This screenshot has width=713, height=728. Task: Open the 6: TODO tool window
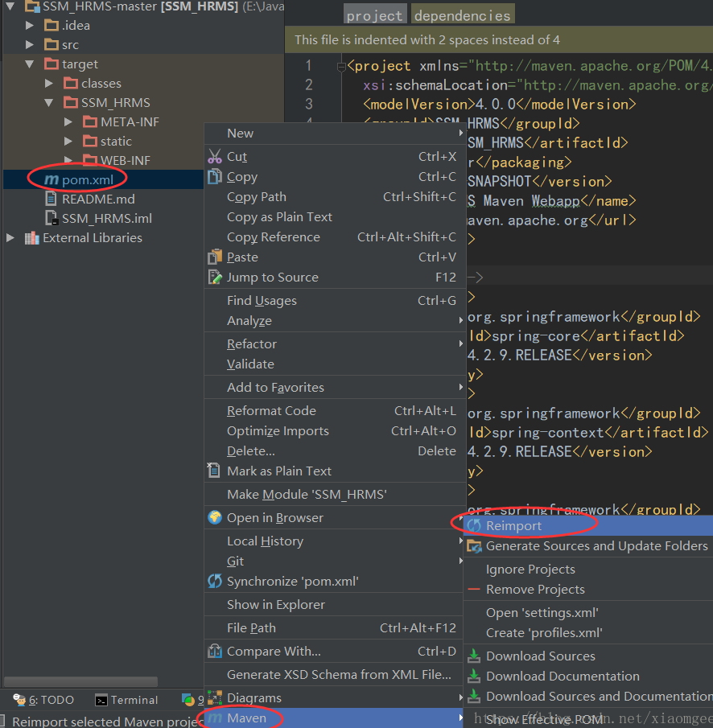point(43,700)
